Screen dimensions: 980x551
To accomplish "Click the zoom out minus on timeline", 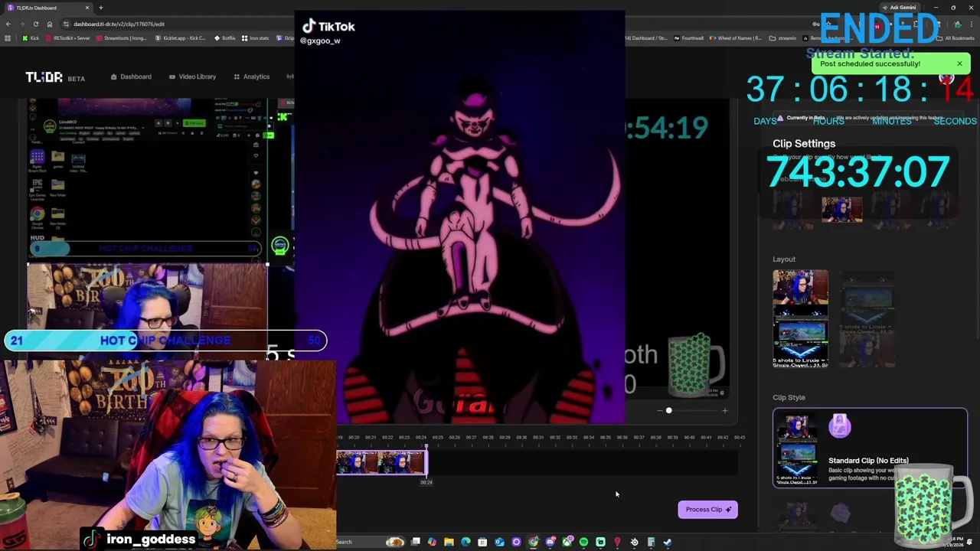I will (x=659, y=411).
